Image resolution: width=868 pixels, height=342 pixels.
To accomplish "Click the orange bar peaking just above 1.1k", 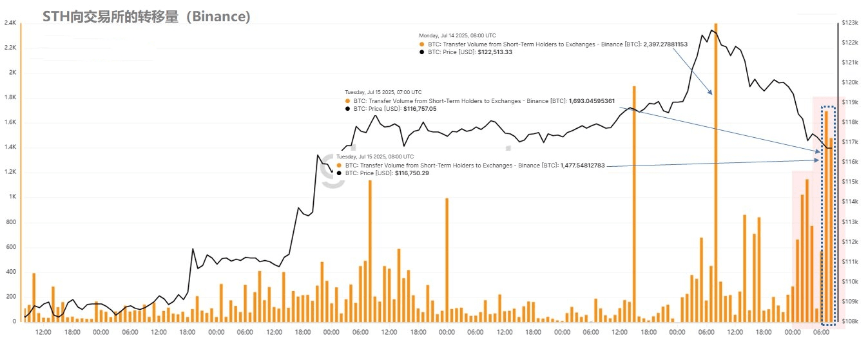I will [x=370, y=251].
